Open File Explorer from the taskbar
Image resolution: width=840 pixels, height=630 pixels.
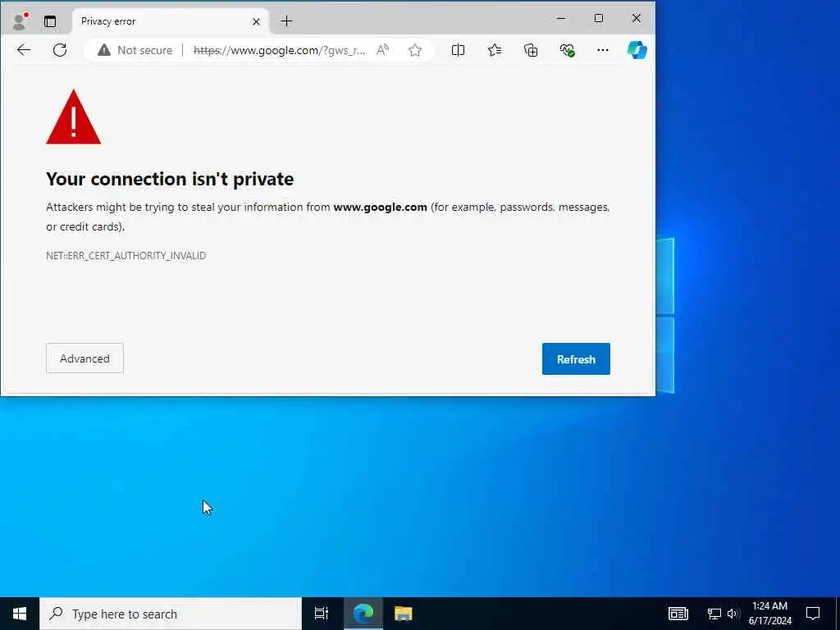point(404,614)
